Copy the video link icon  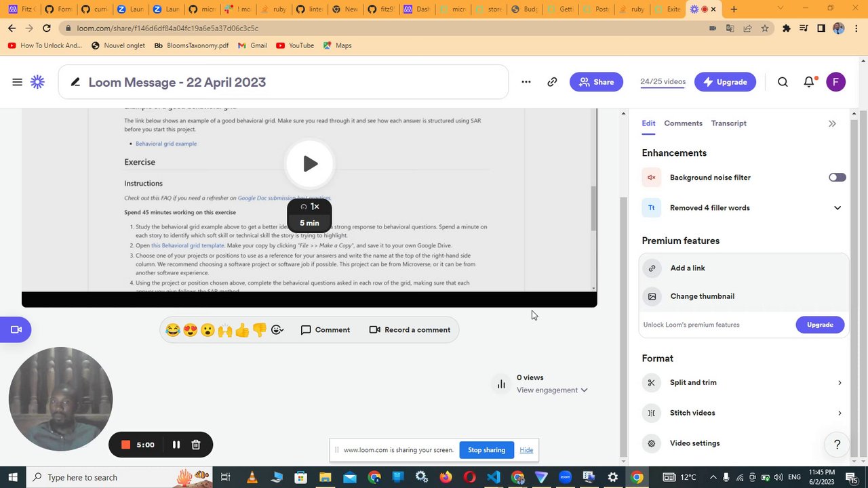(552, 82)
